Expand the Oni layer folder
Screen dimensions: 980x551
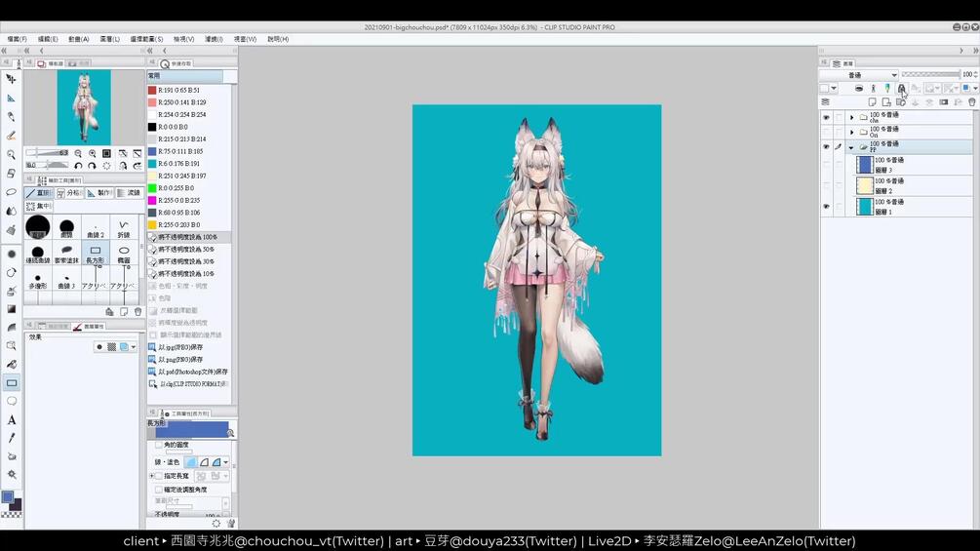pyautogui.click(x=851, y=132)
